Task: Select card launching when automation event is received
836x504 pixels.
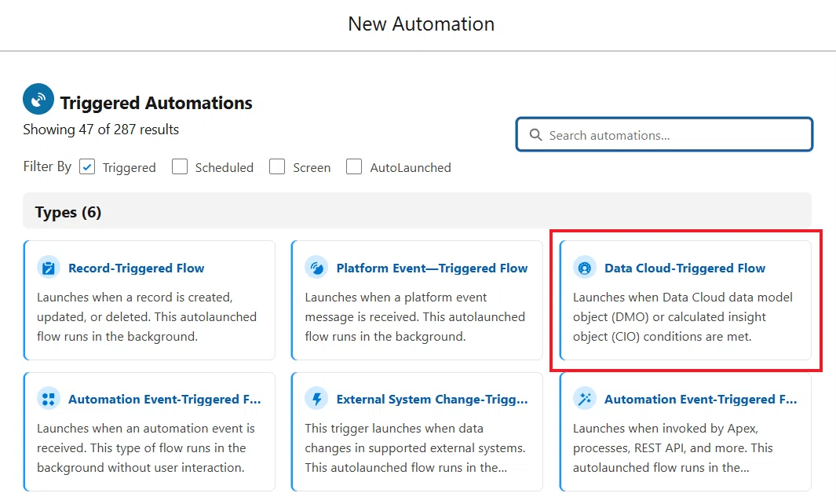Action: point(149,432)
